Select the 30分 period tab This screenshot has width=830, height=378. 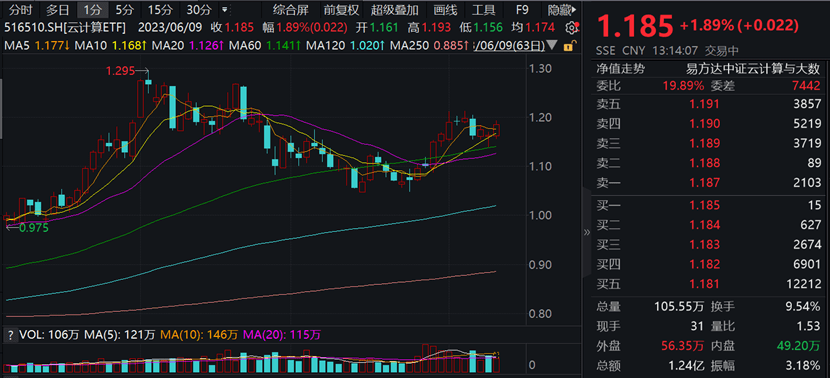point(199,10)
